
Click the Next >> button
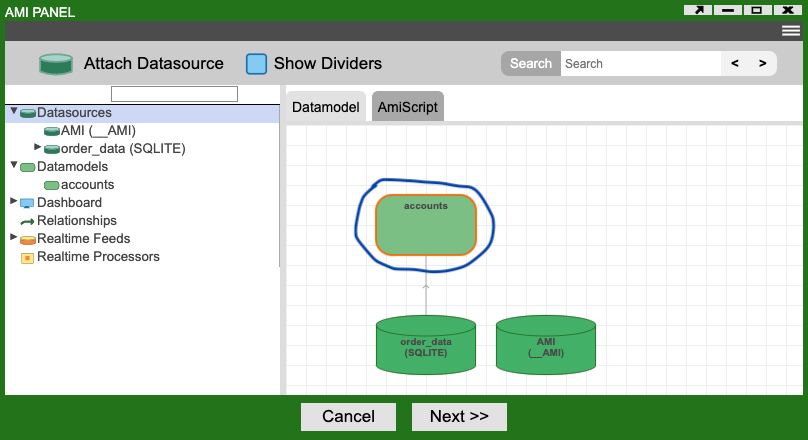tap(459, 417)
